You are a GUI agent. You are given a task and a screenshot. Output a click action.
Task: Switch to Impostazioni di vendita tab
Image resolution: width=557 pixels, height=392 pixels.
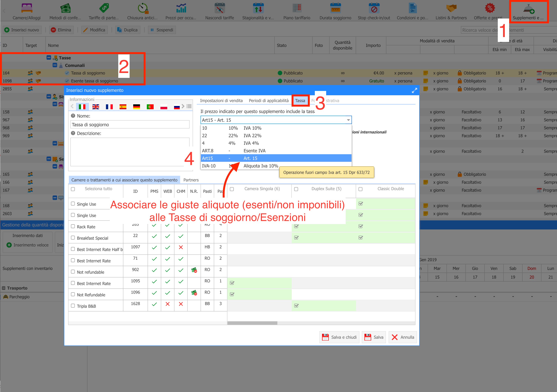pos(221,101)
